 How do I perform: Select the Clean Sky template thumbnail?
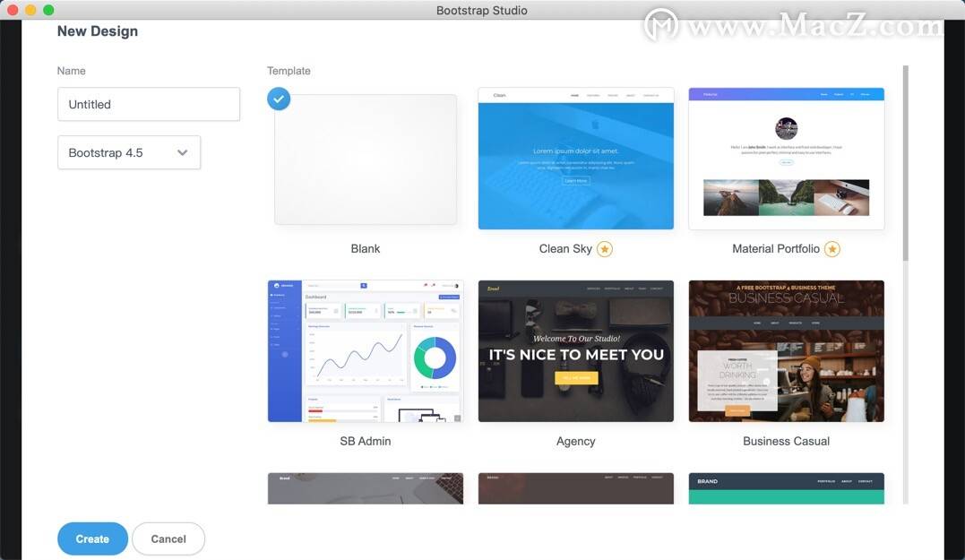(x=576, y=159)
